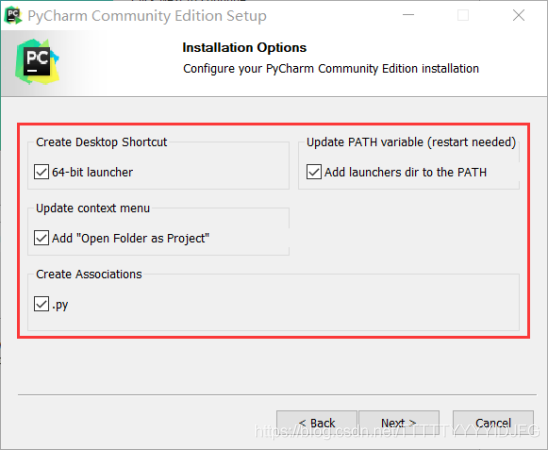The image size is (549, 450).
Task: Click the large PyCharm PC logo
Action: (x=37, y=62)
